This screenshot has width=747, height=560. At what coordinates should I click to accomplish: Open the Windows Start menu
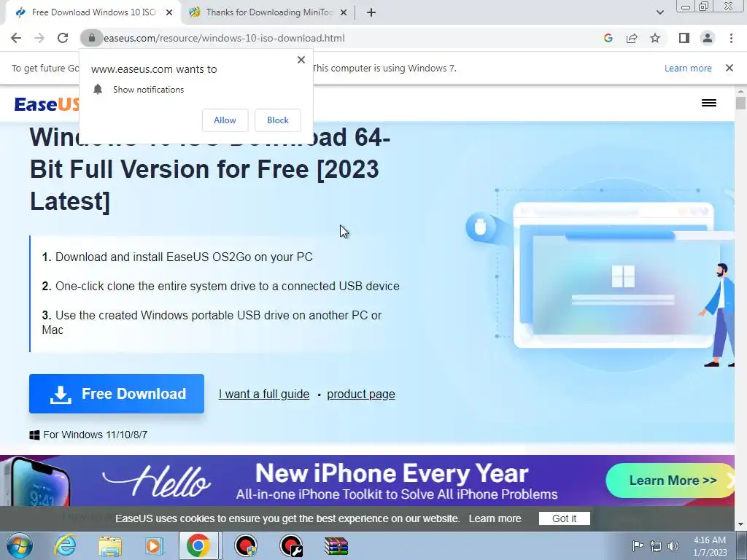pyautogui.click(x=20, y=545)
